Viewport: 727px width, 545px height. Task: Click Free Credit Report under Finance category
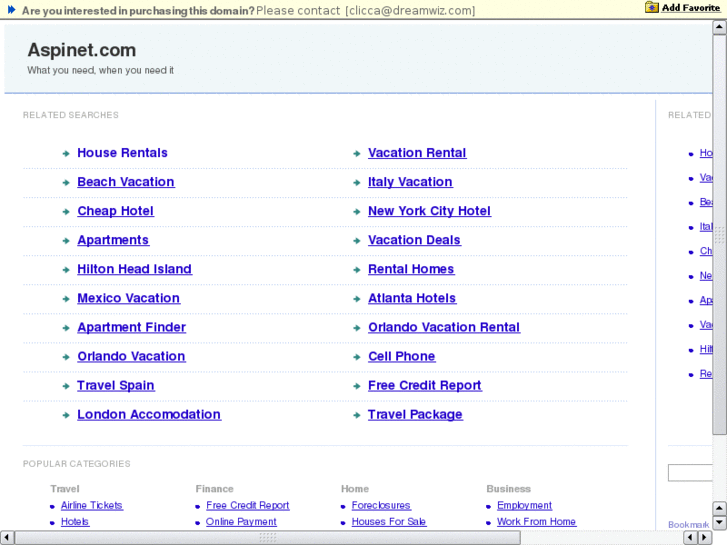248,506
